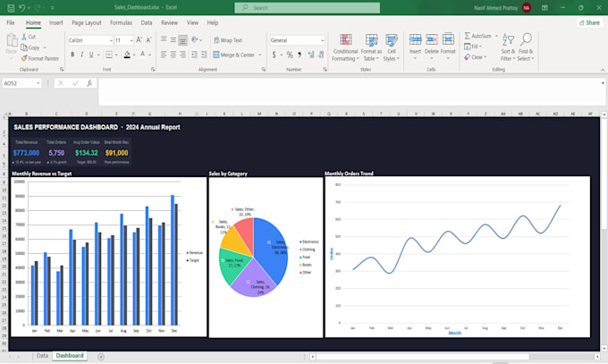Switch to Formulas tab

(121, 23)
